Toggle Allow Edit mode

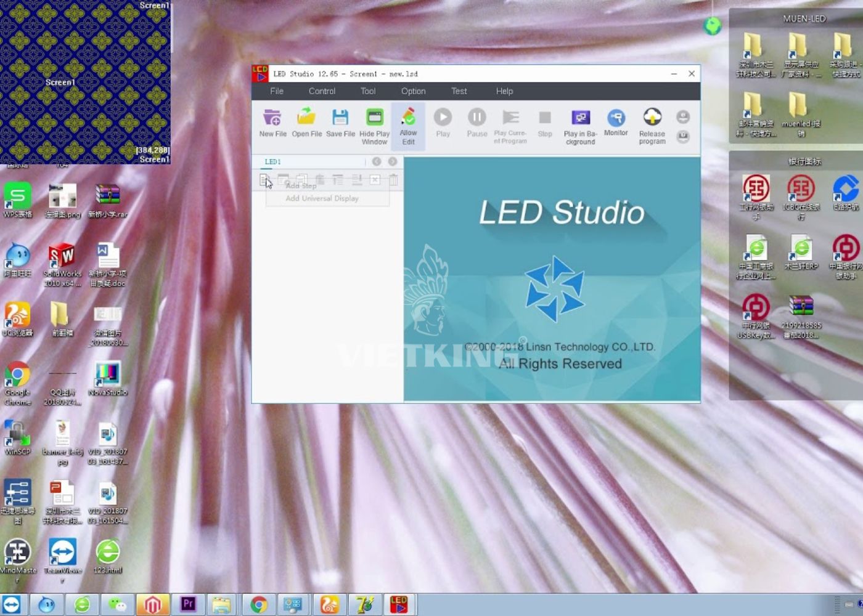[407, 123]
